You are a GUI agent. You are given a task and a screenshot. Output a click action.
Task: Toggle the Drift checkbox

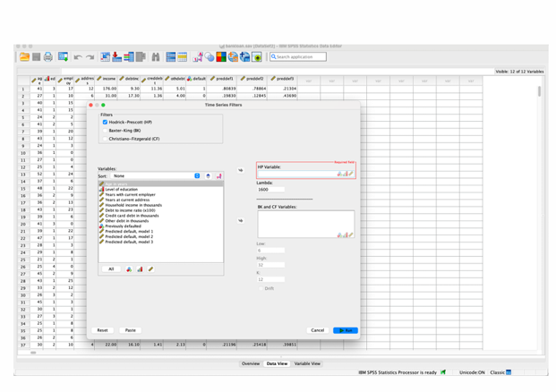click(261, 288)
